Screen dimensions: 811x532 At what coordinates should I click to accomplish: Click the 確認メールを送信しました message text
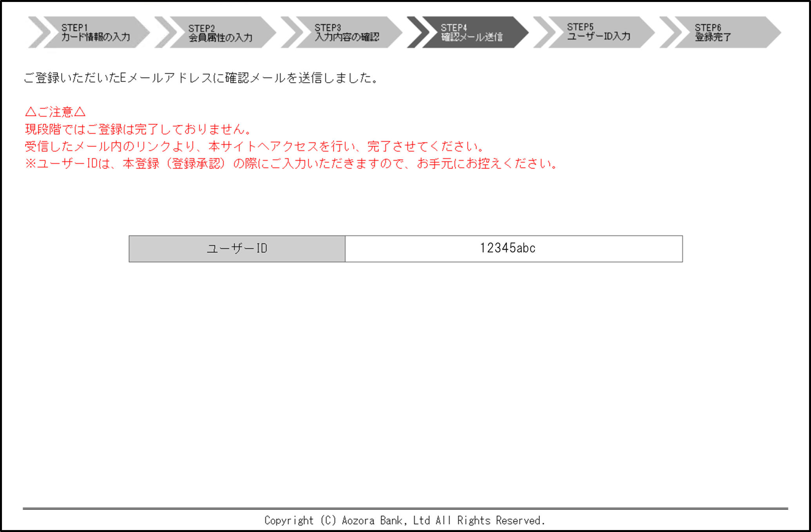[201, 78]
